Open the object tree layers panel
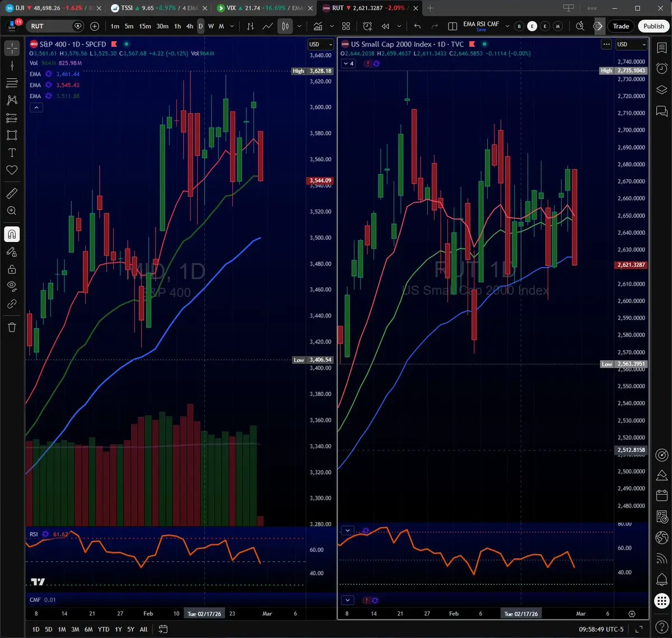 coord(661,90)
